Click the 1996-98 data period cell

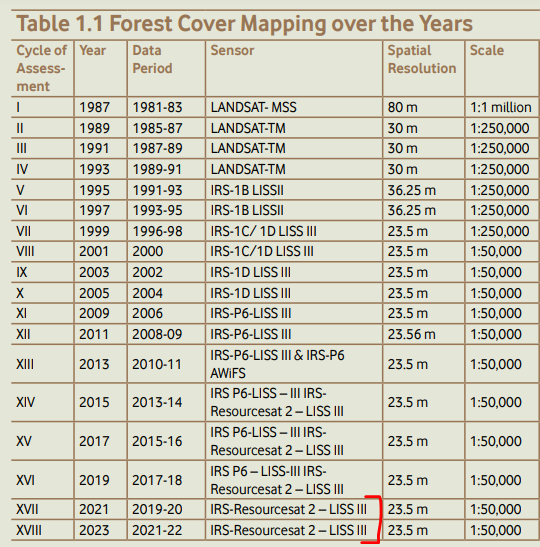click(157, 231)
